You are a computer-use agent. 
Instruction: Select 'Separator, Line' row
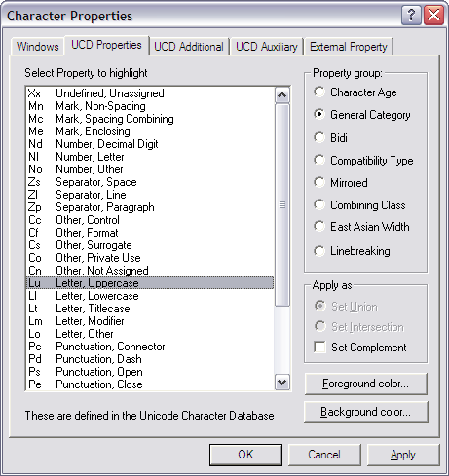coord(150,195)
